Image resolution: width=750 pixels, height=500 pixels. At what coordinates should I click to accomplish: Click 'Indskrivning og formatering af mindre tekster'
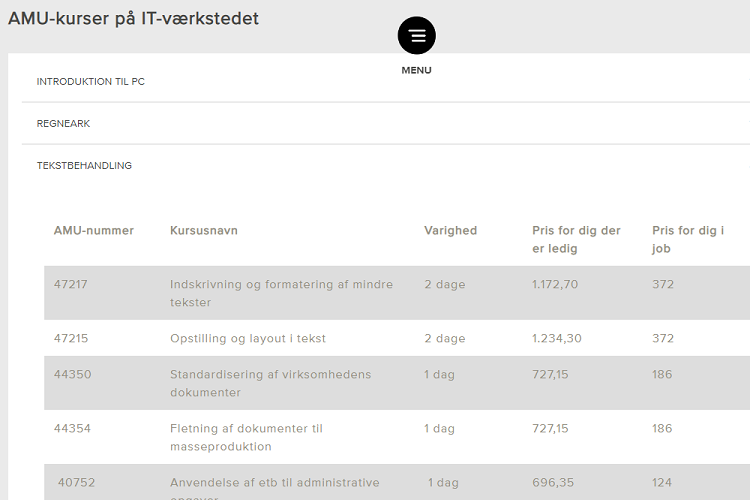click(281, 292)
